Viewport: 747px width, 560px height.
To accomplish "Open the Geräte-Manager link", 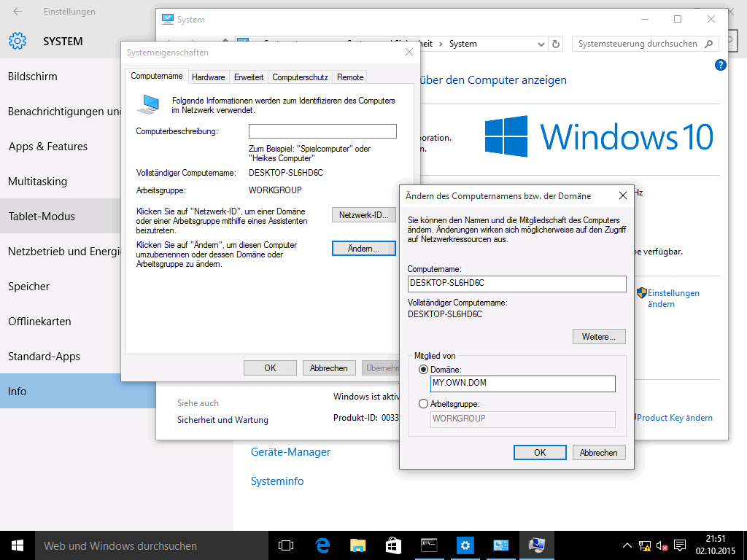I will 290,452.
